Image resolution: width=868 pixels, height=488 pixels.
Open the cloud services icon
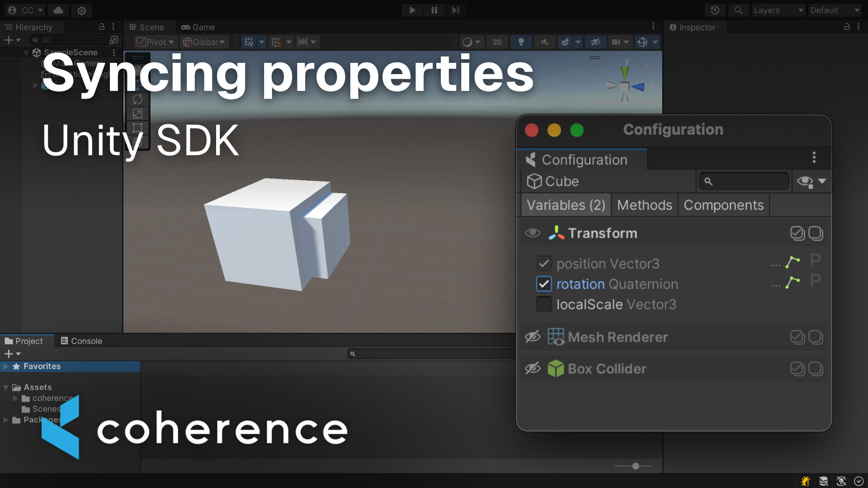click(58, 10)
